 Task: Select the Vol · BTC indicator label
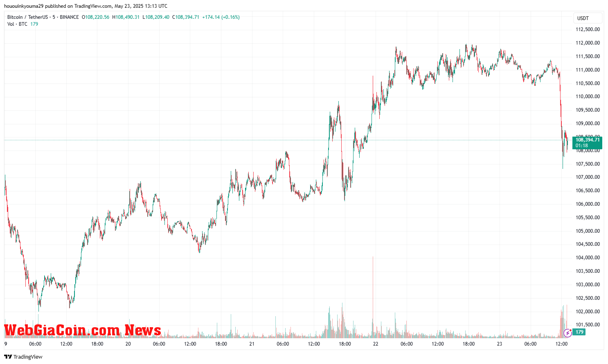(x=17, y=24)
